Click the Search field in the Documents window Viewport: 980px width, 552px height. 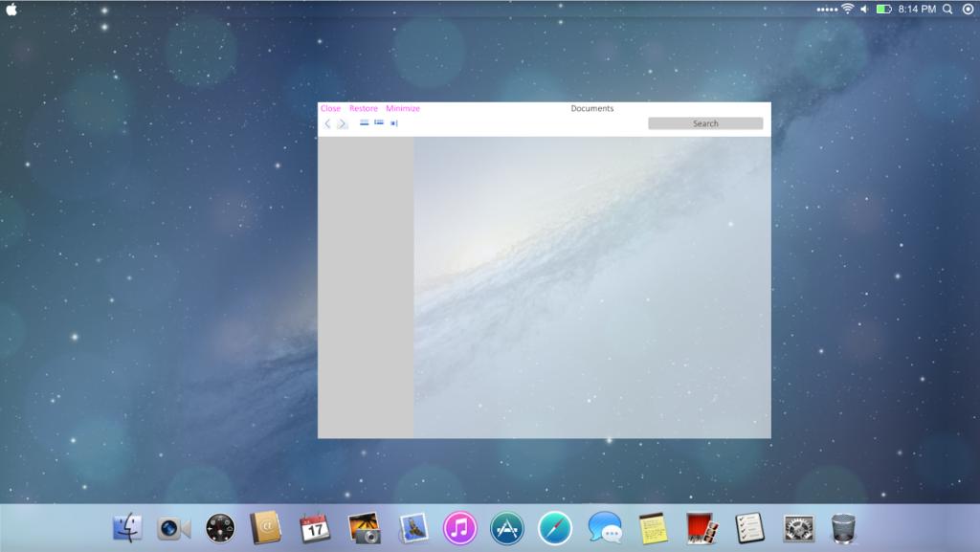705,123
